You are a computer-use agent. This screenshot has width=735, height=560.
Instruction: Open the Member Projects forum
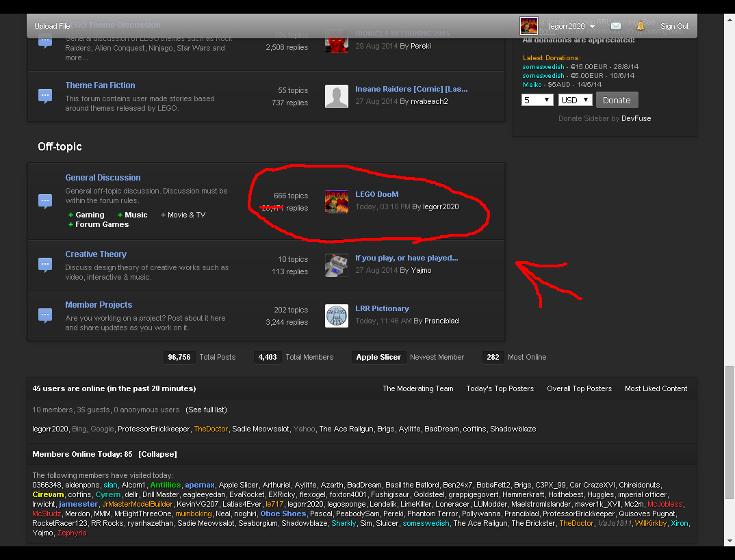[x=99, y=305]
